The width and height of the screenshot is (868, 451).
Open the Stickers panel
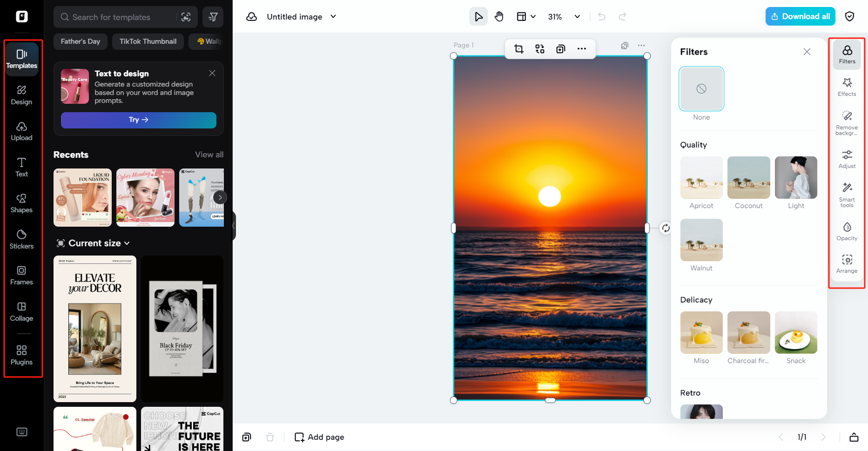pyautogui.click(x=21, y=239)
